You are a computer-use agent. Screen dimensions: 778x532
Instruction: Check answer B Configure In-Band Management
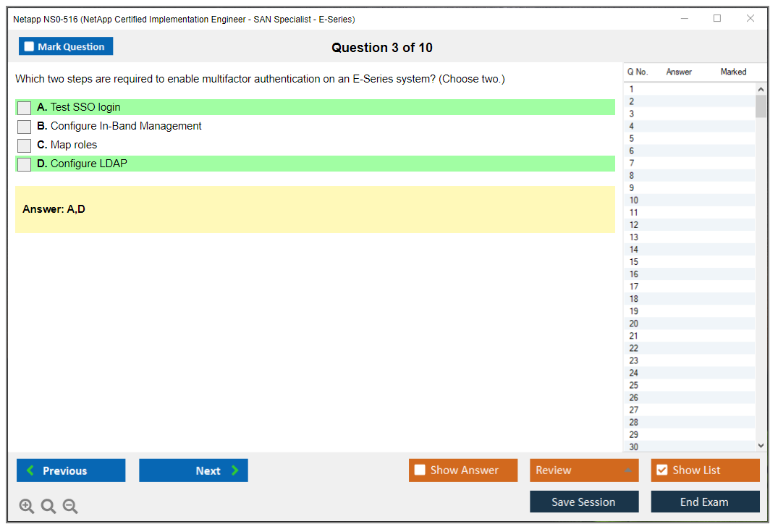click(25, 127)
